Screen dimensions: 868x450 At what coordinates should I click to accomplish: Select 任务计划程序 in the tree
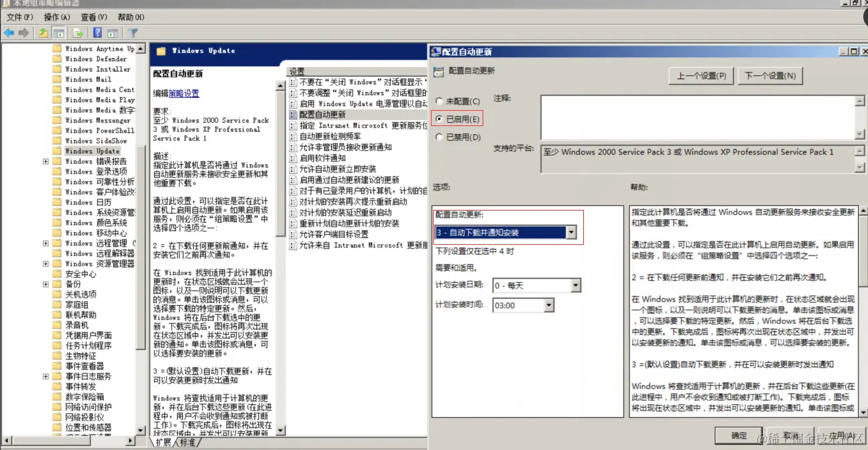88,345
